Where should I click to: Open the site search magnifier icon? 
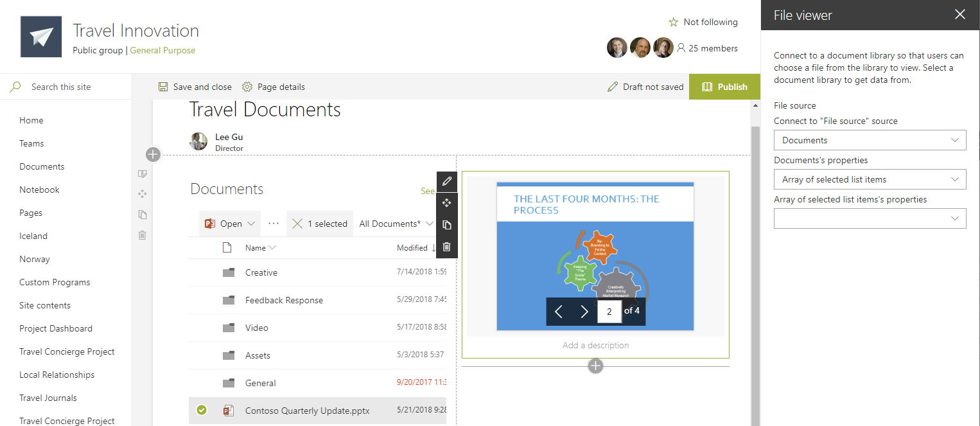(x=14, y=86)
